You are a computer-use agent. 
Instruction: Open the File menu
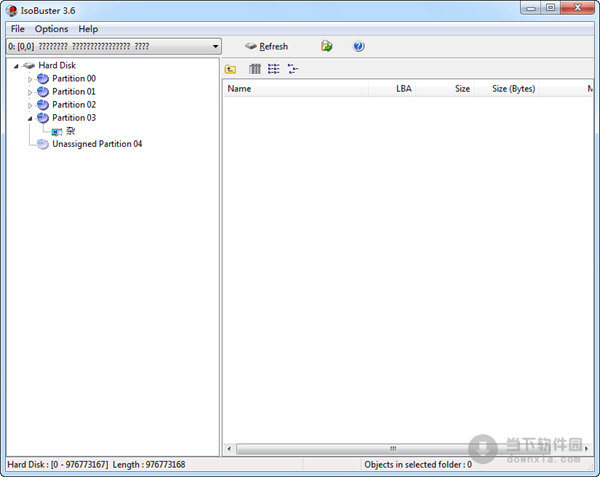pos(17,29)
